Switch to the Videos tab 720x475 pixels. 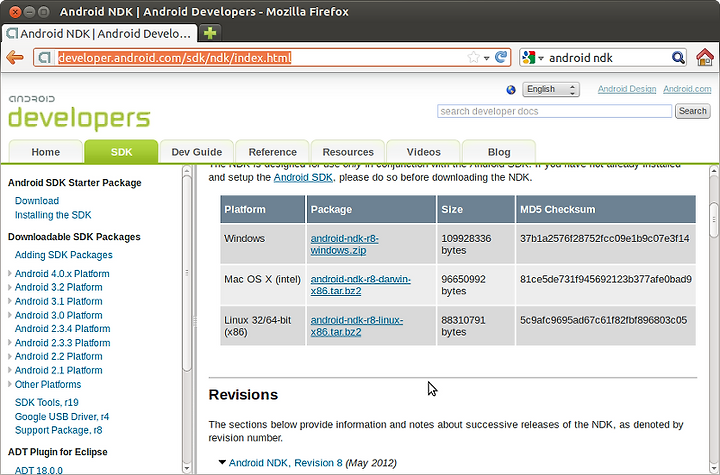coord(423,152)
